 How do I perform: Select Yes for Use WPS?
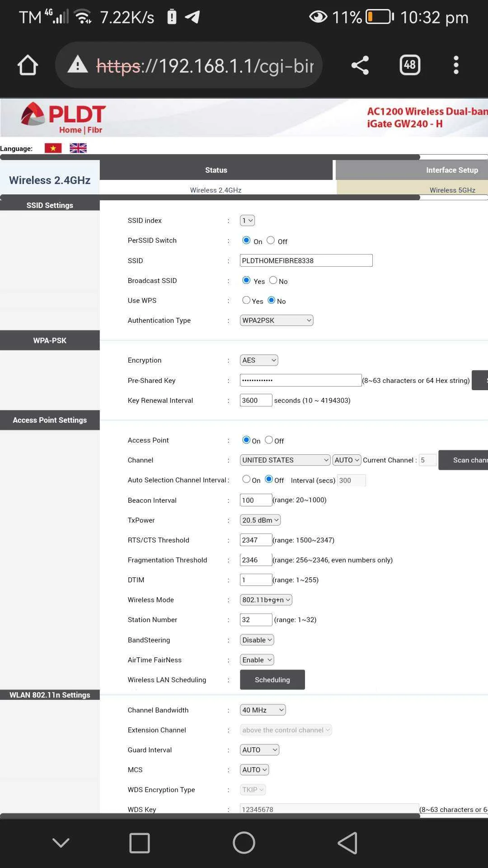click(x=246, y=300)
